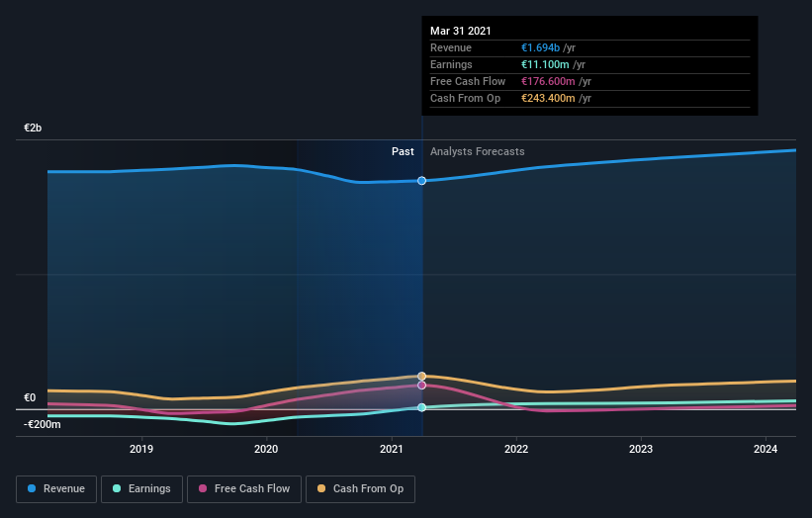
Task: Toggle the Earnings legend button
Action: 141,489
